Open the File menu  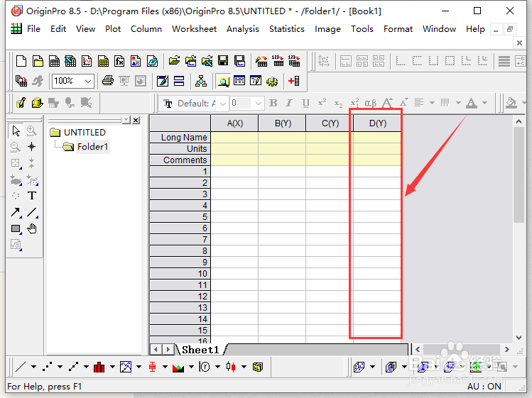[x=33, y=29]
